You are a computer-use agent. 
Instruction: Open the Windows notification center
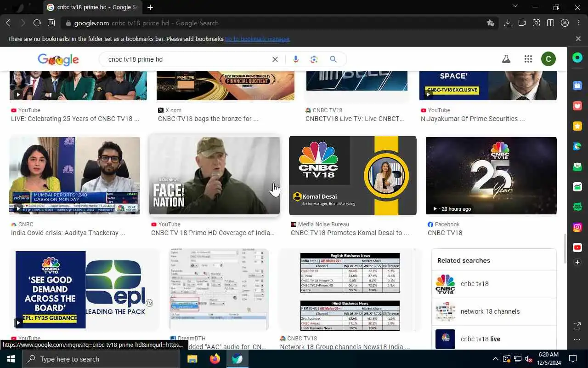(573, 359)
